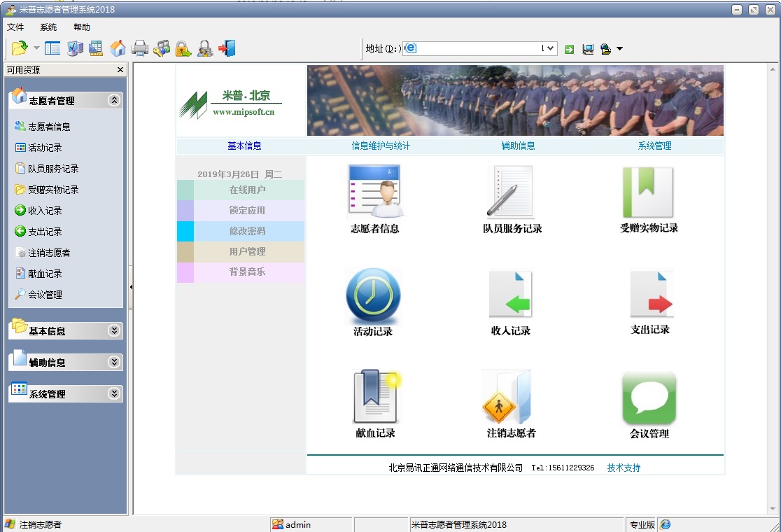The image size is (781, 532).
Task: Select 会议管理 in the sidebar
Action: click(x=39, y=295)
